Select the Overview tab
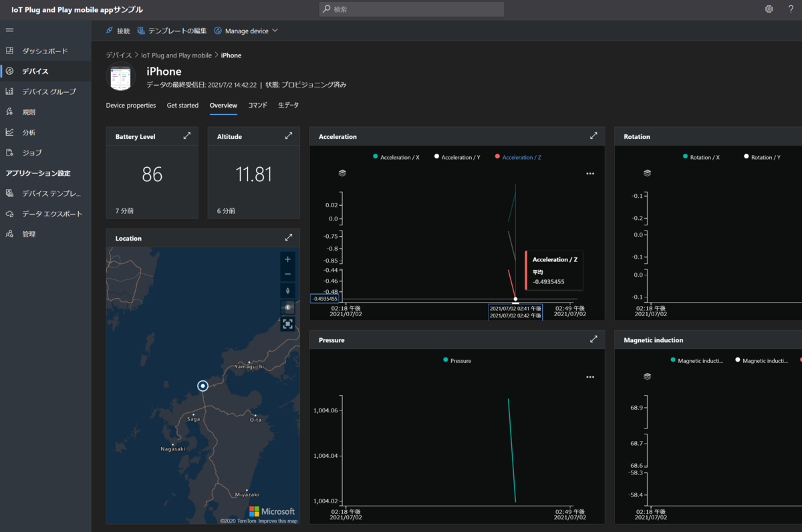Viewport: 802px width, 532px height. [223, 106]
